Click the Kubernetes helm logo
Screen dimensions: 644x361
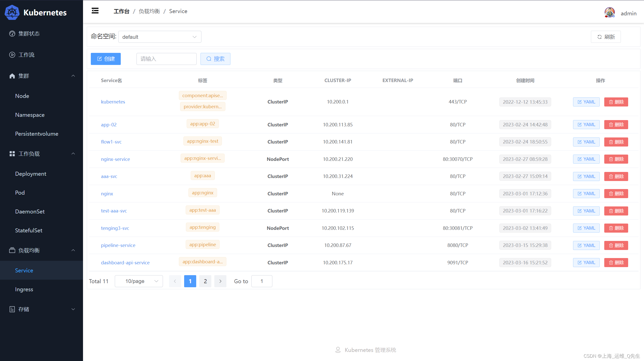[12, 12]
